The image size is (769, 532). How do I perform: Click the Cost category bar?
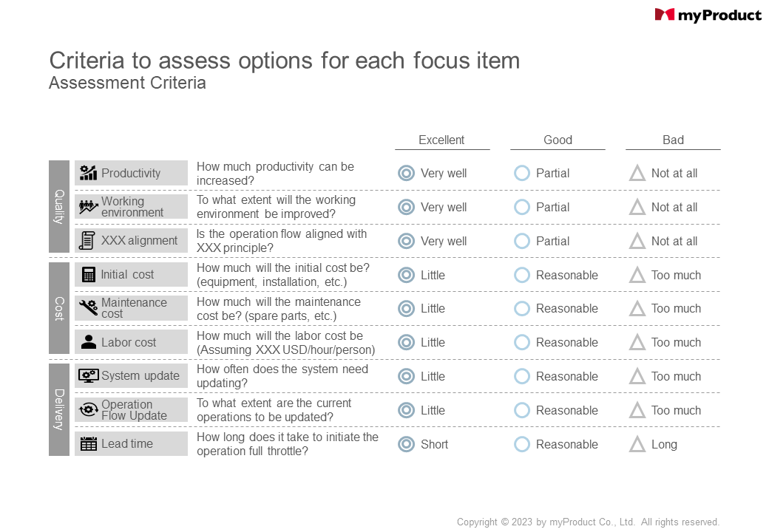[x=59, y=308]
